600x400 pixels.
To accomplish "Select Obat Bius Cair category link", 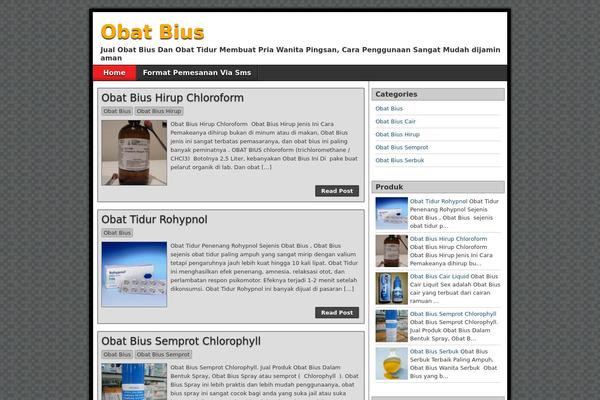I will coord(395,121).
